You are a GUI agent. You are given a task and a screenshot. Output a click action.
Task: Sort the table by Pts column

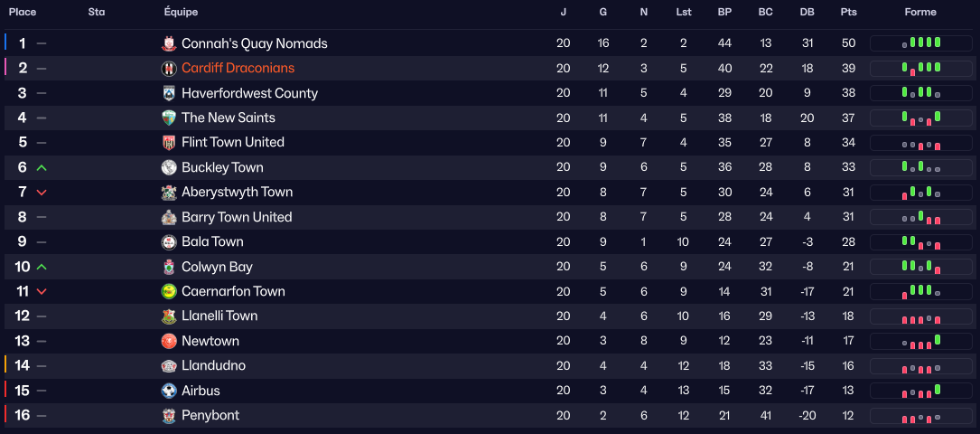(x=848, y=12)
